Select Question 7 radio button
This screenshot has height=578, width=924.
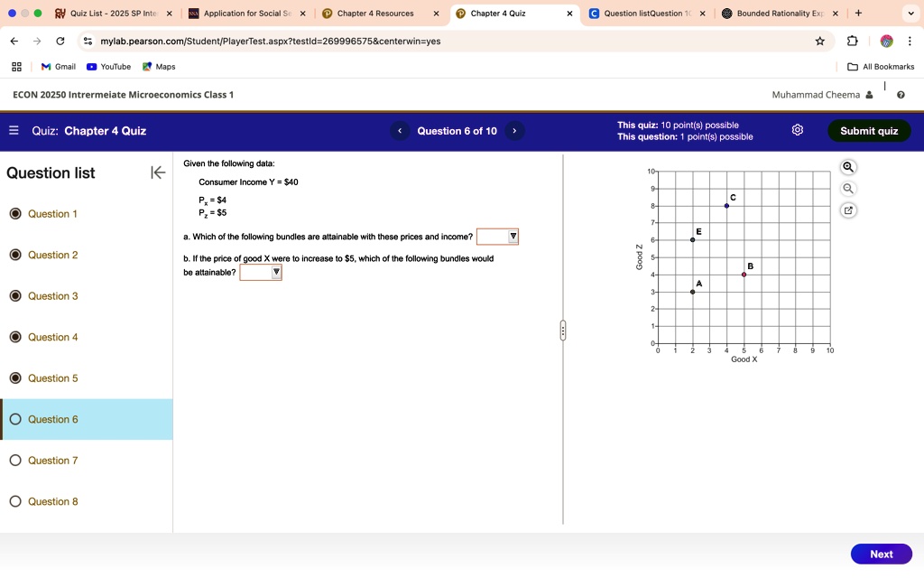[15, 460]
